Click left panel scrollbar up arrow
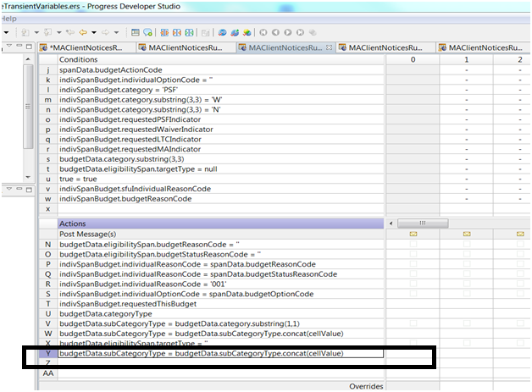The height and width of the screenshot is (392, 532). [28, 59]
